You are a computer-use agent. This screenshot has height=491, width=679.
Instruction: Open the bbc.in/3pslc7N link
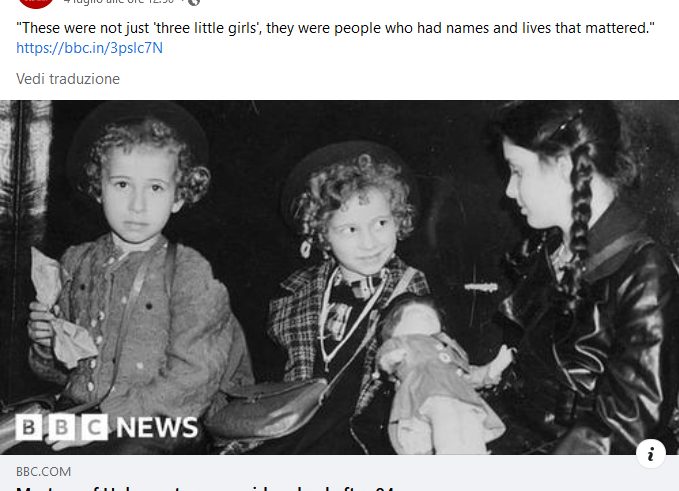click(90, 48)
